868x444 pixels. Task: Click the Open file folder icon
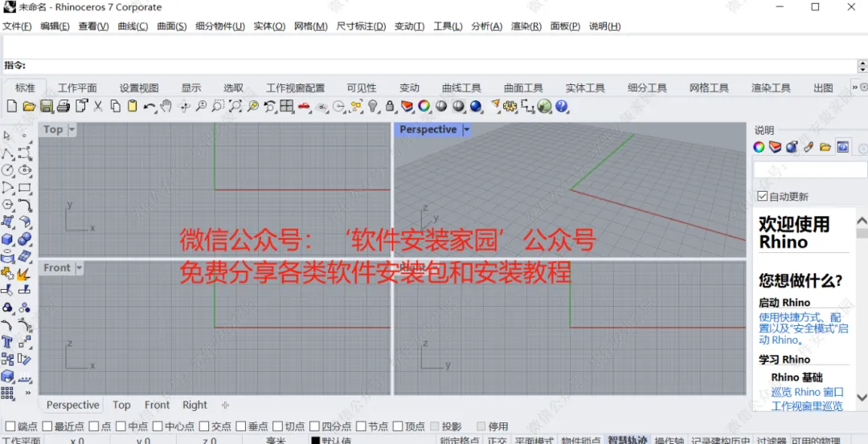[x=30, y=106]
